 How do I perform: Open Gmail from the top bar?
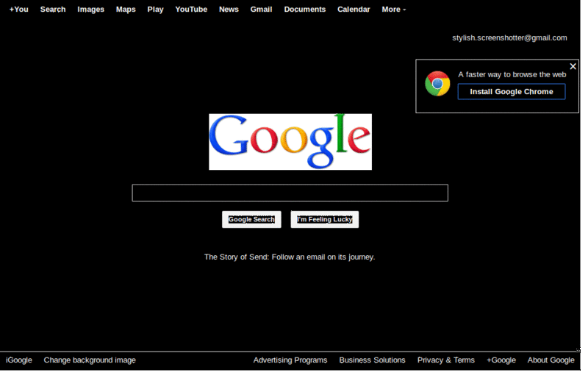pos(262,10)
